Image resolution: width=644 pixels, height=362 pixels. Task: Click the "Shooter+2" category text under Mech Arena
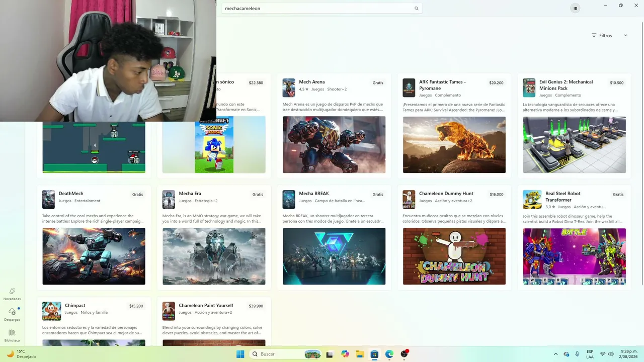coord(337,89)
